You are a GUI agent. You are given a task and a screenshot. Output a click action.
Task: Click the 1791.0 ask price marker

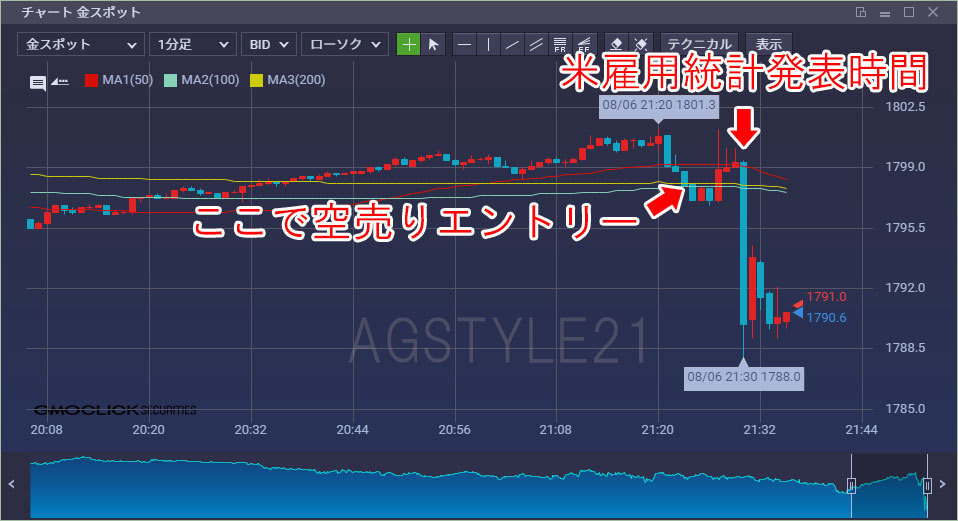pos(826,297)
